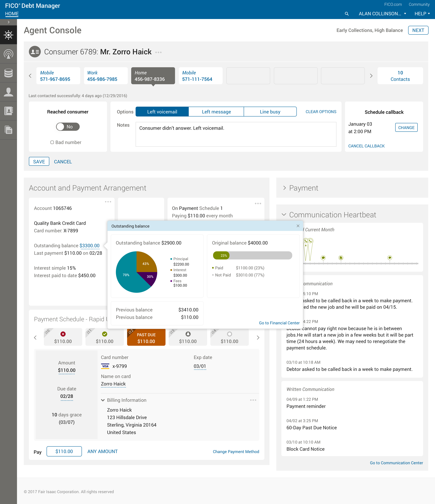Check the Bad number checkbox
Image resolution: width=435 pixels, height=504 pixels.
click(x=52, y=142)
